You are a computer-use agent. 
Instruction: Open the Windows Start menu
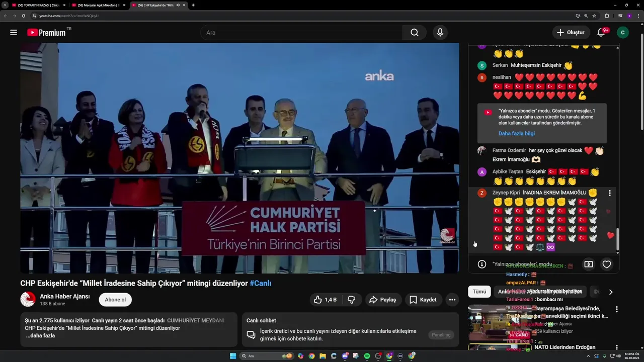point(233,356)
